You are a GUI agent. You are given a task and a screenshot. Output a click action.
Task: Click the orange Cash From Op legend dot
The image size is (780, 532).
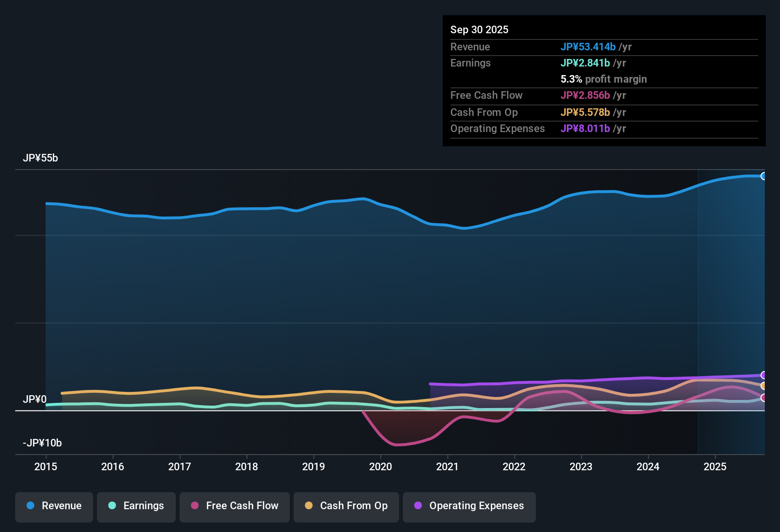(x=308, y=506)
